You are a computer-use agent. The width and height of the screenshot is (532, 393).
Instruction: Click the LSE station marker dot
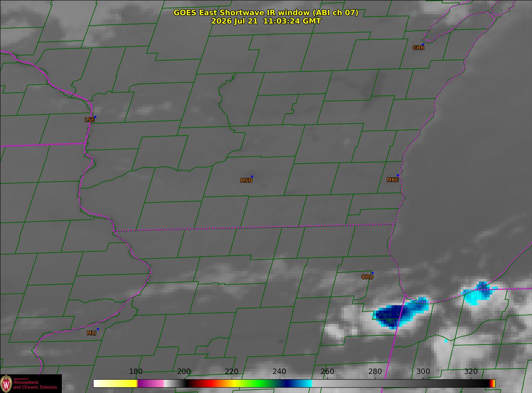point(95,117)
